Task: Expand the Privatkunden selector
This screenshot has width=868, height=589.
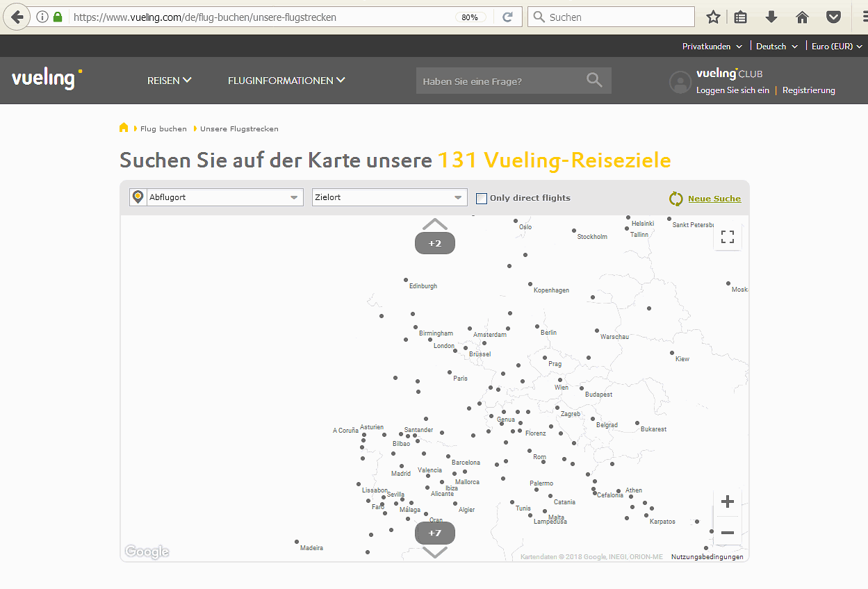Action: coord(712,47)
